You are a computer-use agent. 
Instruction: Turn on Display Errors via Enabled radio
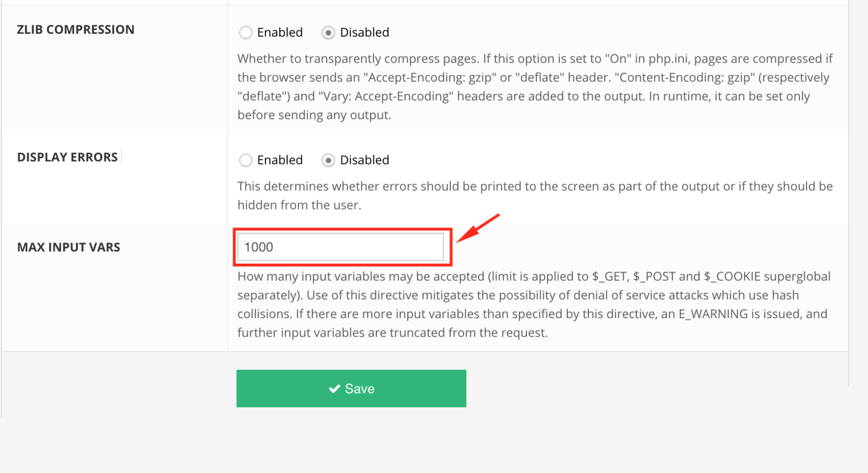(x=246, y=160)
